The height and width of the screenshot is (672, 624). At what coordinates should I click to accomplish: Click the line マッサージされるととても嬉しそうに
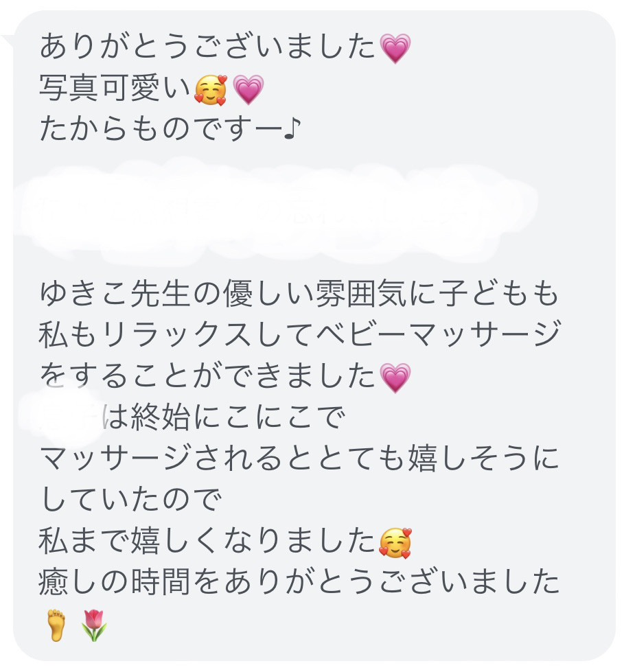click(x=299, y=459)
